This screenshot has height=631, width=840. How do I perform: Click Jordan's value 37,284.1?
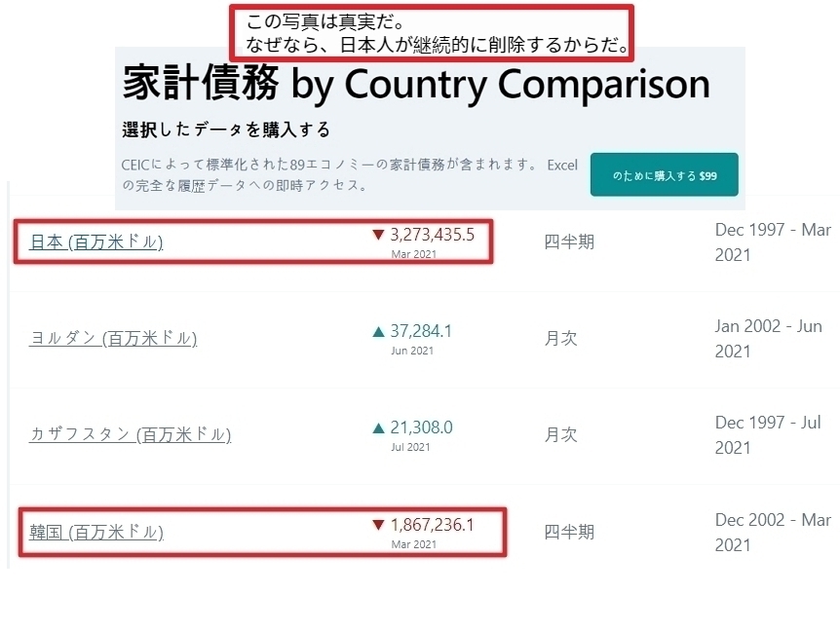coord(421,332)
